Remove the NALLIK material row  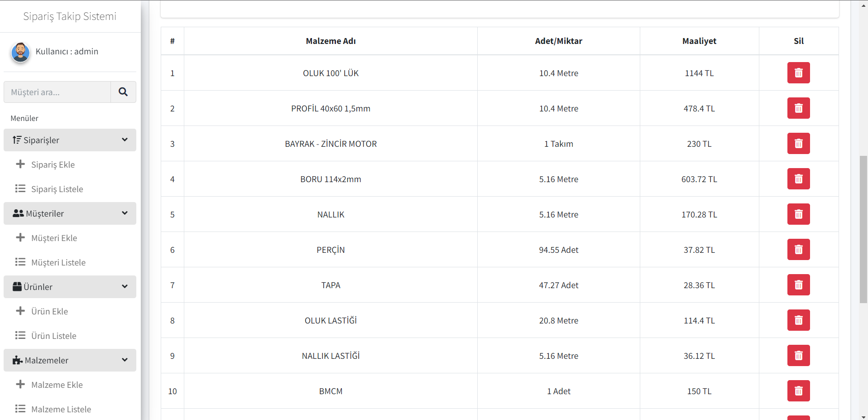tap(798, 214)
